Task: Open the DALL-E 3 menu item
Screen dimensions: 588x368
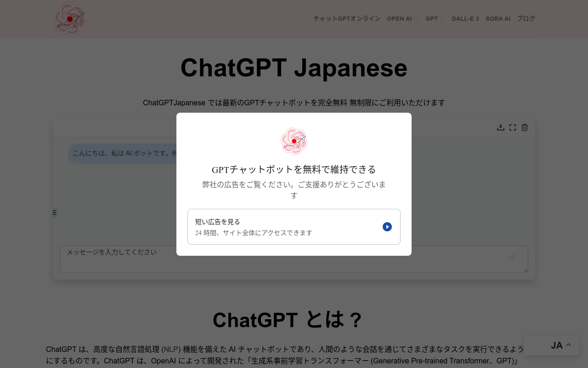Action: coord(465,19)
